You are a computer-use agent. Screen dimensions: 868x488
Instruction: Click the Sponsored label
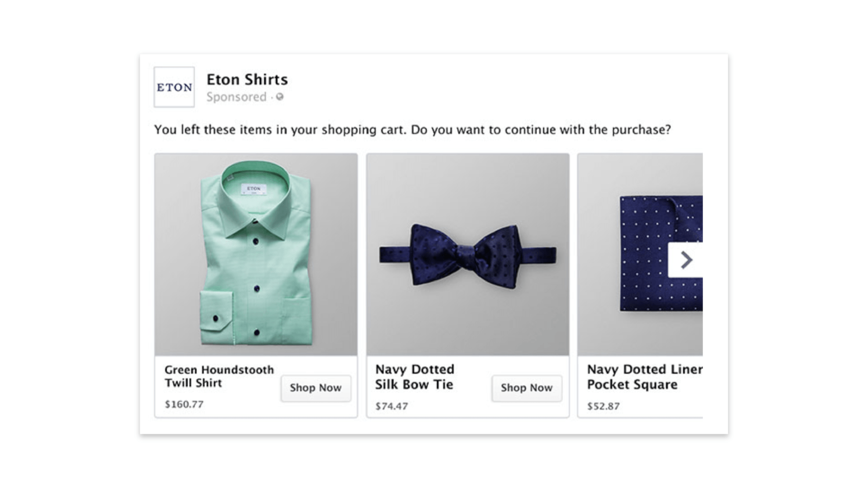click(236, 97)
